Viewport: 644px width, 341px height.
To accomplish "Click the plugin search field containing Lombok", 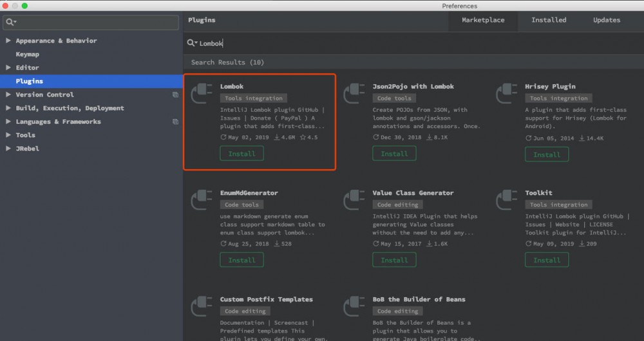I will [x=413, y=43].
